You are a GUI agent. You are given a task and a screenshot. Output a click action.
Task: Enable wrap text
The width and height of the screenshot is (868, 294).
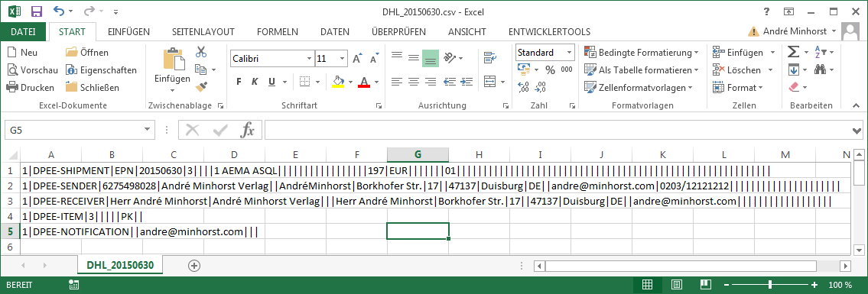click(489, 57)
